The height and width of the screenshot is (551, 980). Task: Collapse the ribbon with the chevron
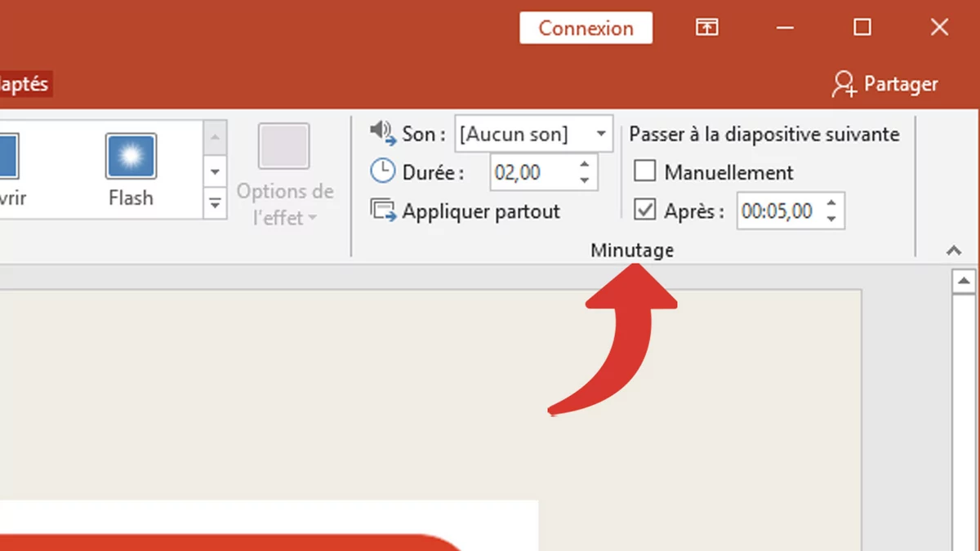[954, 251]
